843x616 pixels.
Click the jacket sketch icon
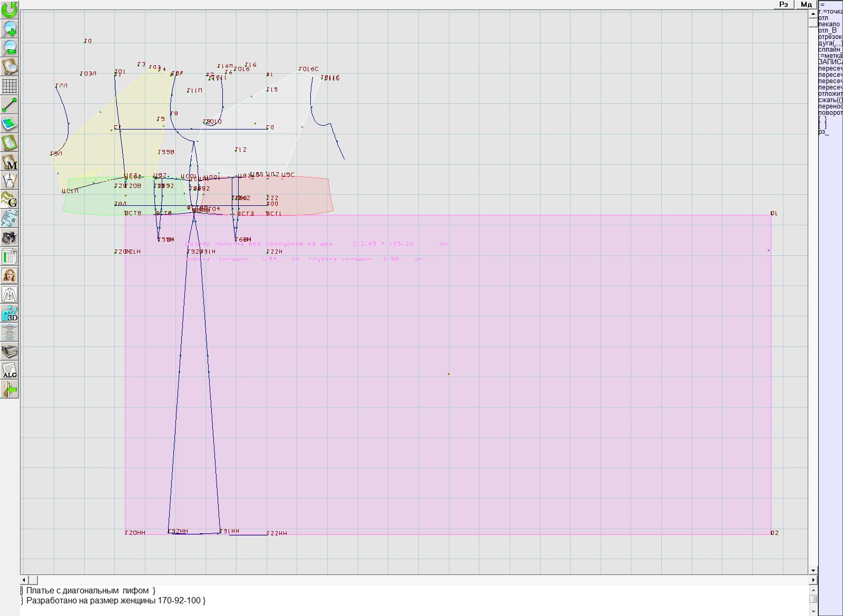pos(9,294)
